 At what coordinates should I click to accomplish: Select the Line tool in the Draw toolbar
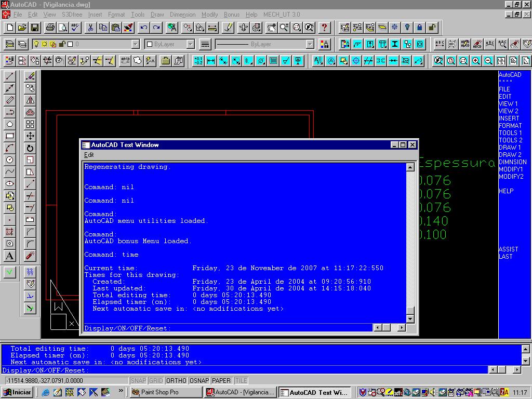pos(10,76)
